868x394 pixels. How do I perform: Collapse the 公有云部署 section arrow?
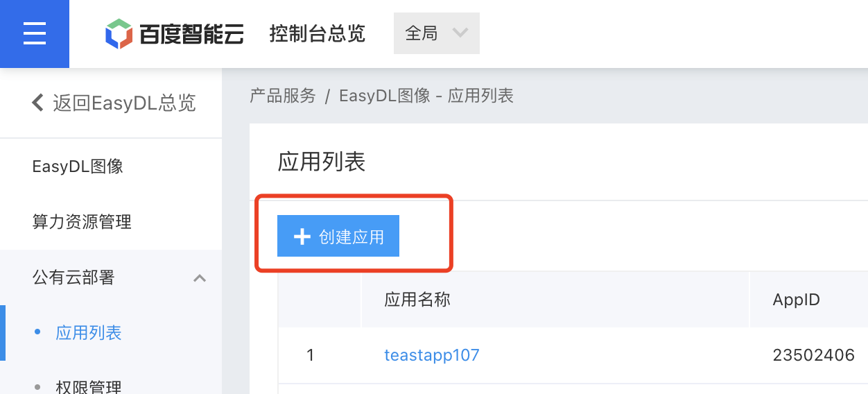[200, 278]
